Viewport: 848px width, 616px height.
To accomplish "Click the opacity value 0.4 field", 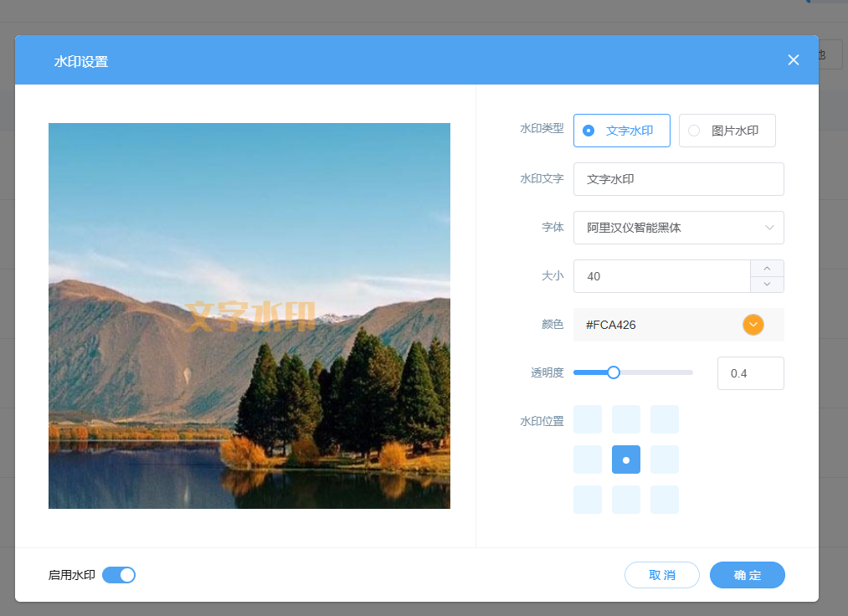I will pyautogui.click(x=750, y=373).
